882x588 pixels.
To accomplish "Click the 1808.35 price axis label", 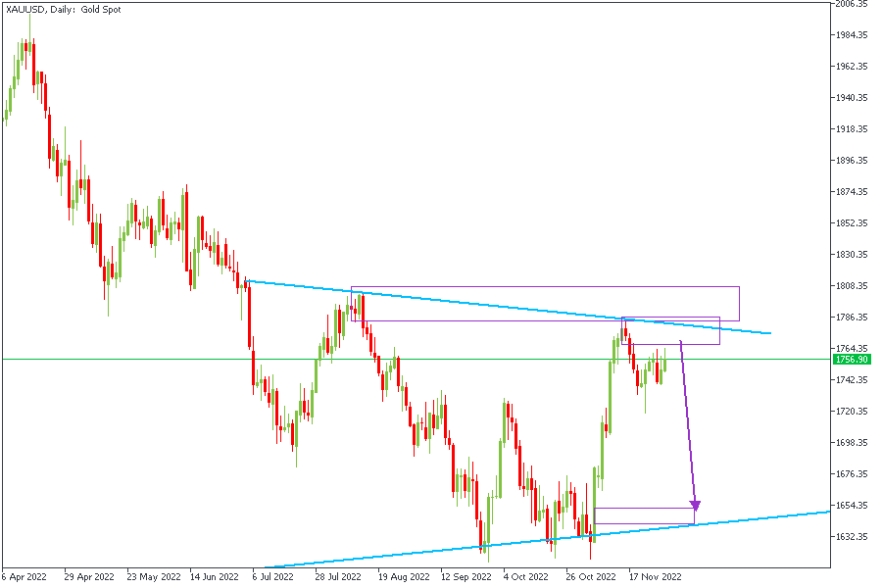I will pos(852,286).
